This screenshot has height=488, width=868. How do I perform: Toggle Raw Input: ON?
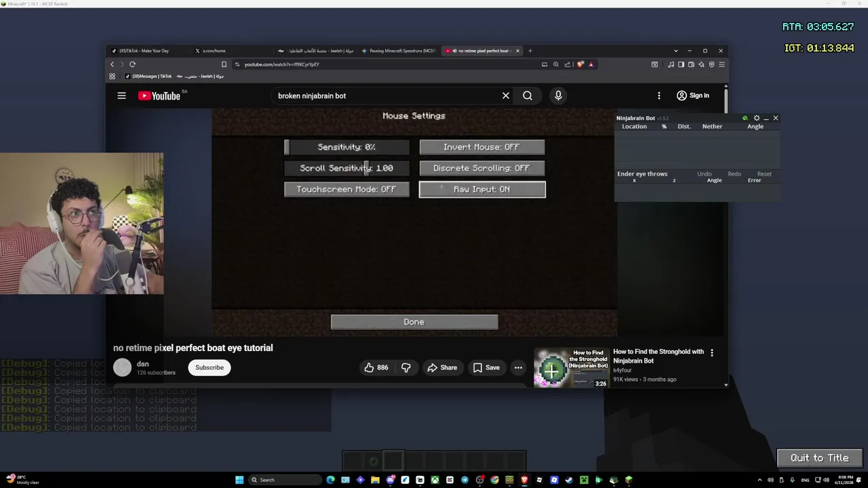coord(482,189)
